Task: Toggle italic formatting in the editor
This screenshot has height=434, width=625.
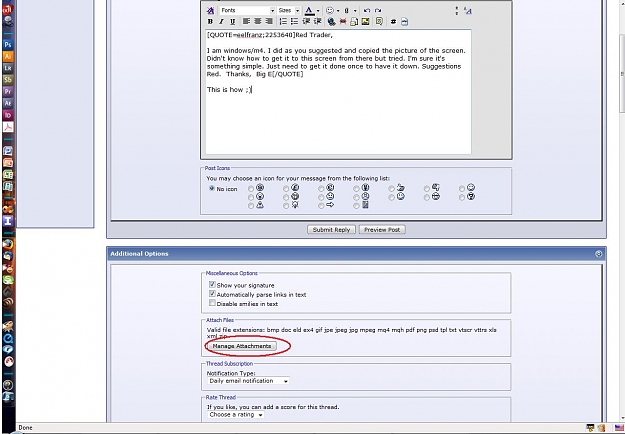Action: coord(221,22)
